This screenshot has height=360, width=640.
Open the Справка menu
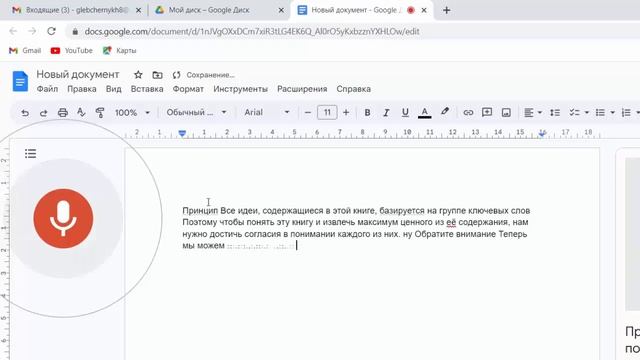353,89
